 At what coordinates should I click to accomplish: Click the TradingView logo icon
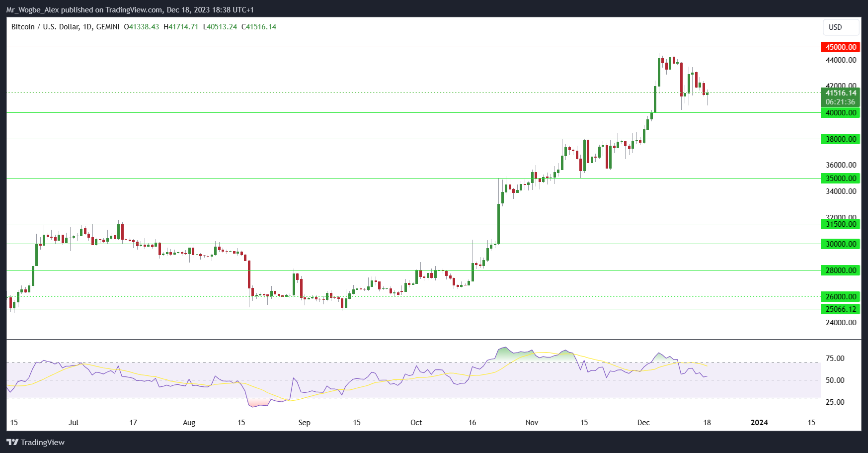(x=12, y=442)
